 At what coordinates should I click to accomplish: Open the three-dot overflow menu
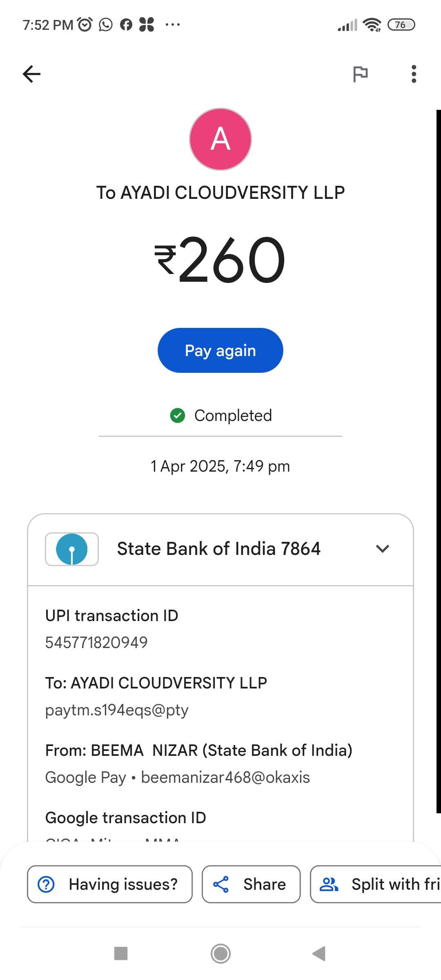pos(414,74)
